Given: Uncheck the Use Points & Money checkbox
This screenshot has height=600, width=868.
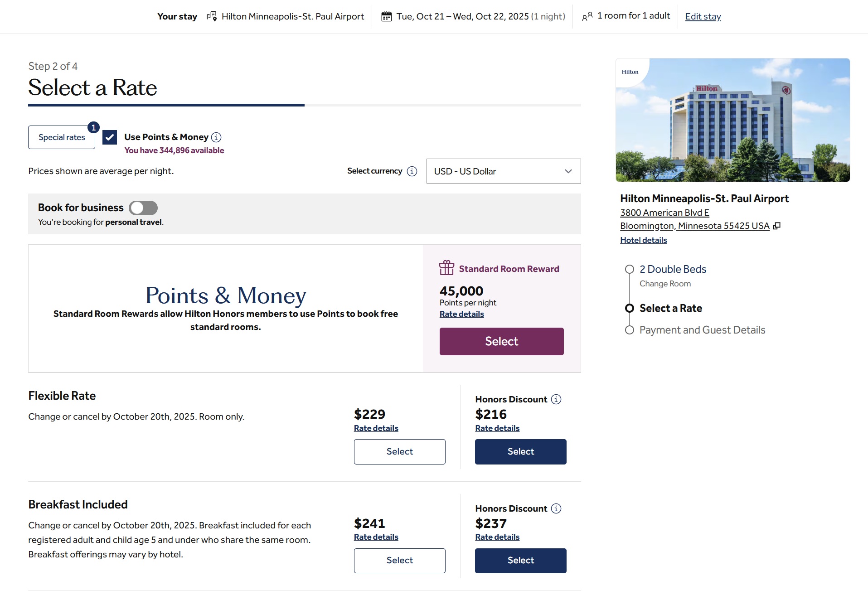Looking at the screenshot, I should (110, 137).
